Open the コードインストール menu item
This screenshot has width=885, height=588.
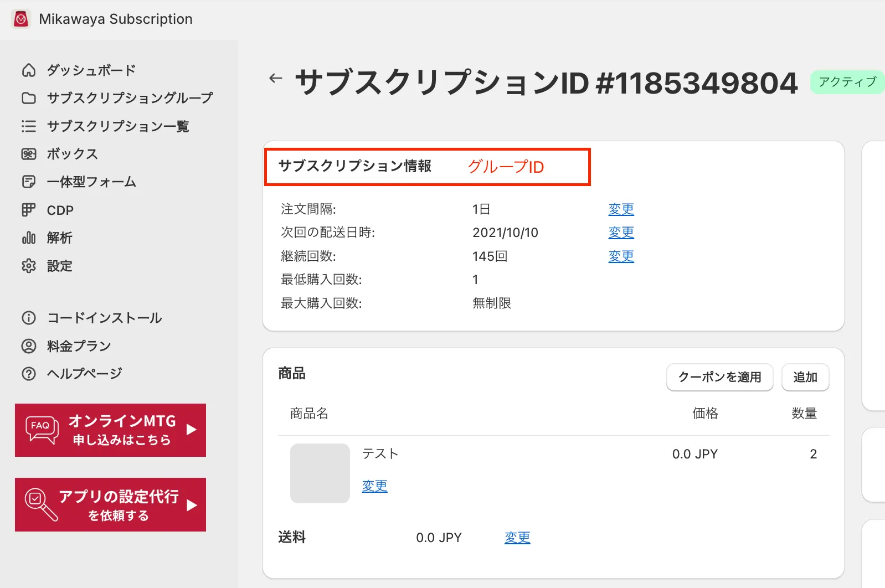click(x=104, y=318)
